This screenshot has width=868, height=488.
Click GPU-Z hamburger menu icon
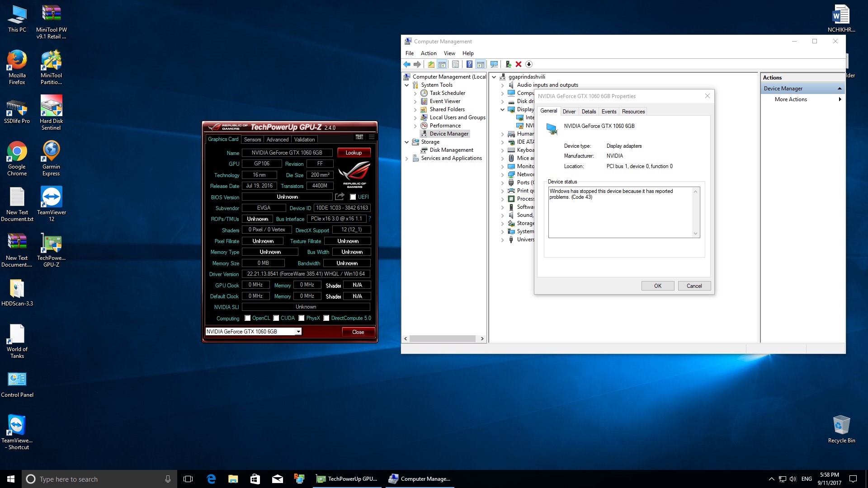click(372, 137)
